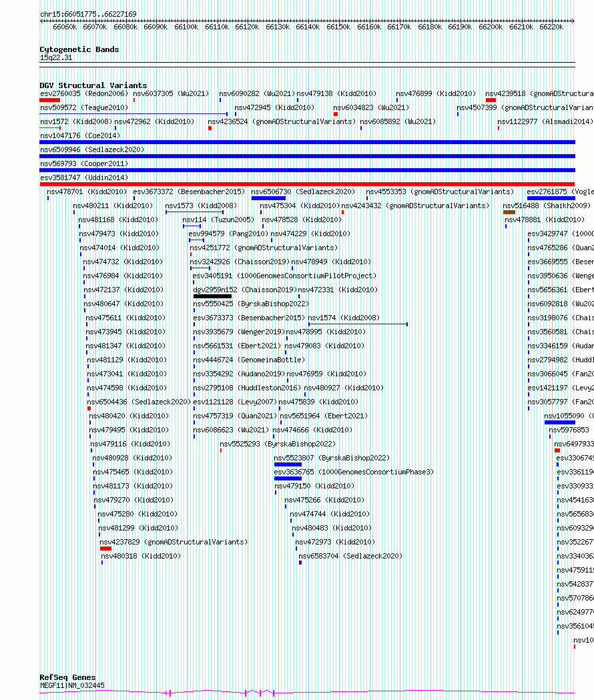This screenshot has height=700, width=594.
Task: Click nsv5523807 (ByrskaBishop2022) label
Action: coord(332,458)
